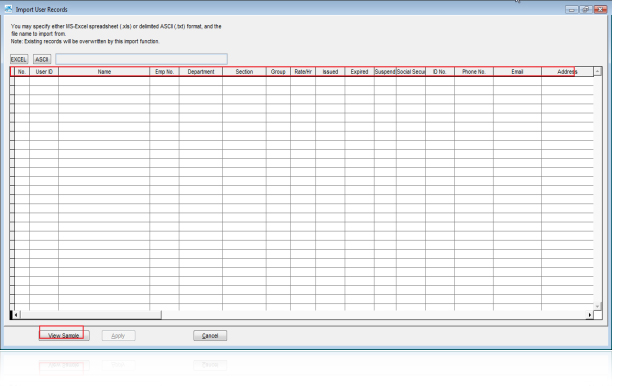Click the EXCEL import button
Viewport: 622px width, 386px height.
coord(19,60)
